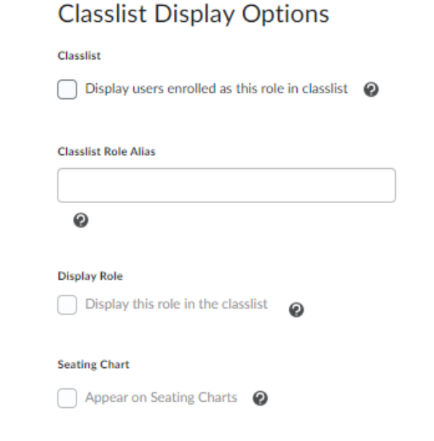
Task: Click the Seating Chart section heading
Action: [94, 364]
